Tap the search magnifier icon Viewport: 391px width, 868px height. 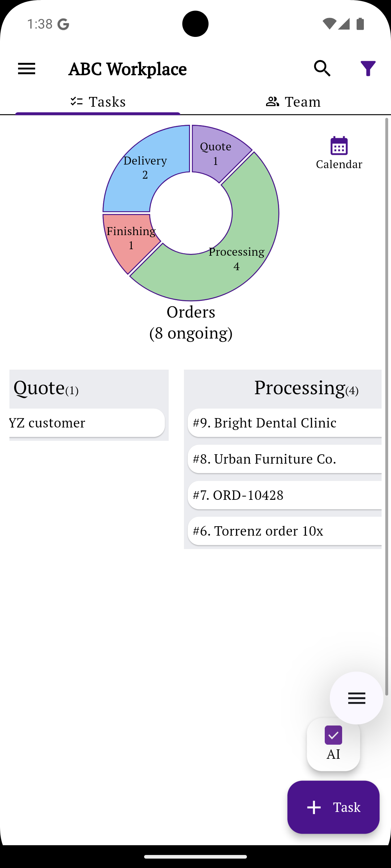click(322, 69)
